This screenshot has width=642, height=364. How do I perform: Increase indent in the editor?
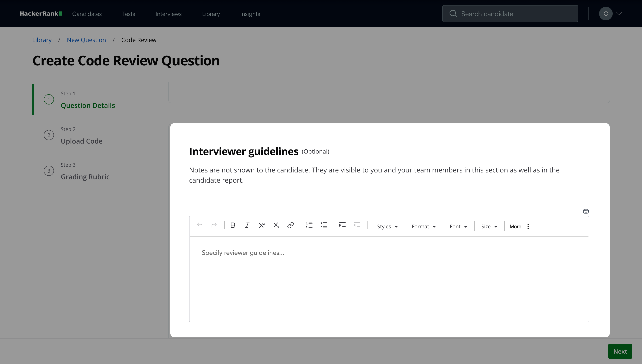(x=342, y=225)
